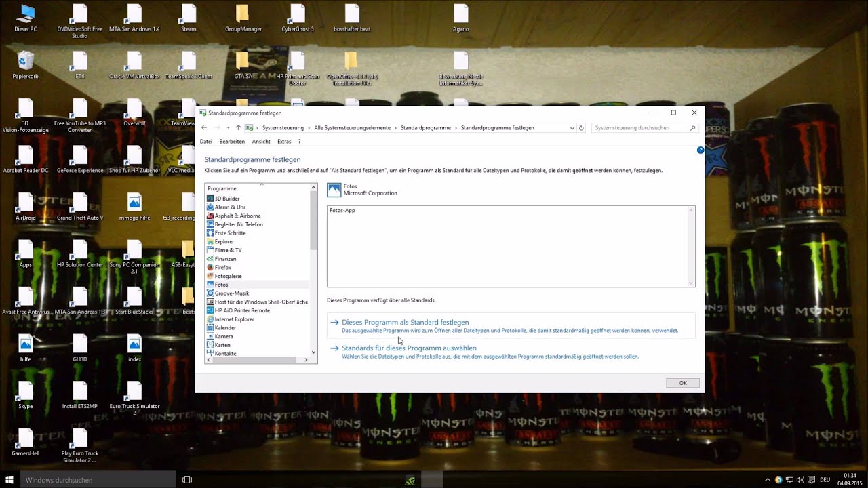Expand the hidden system tray icons
Viewport: 868px width, 488px height.
[x=768, y=480]
